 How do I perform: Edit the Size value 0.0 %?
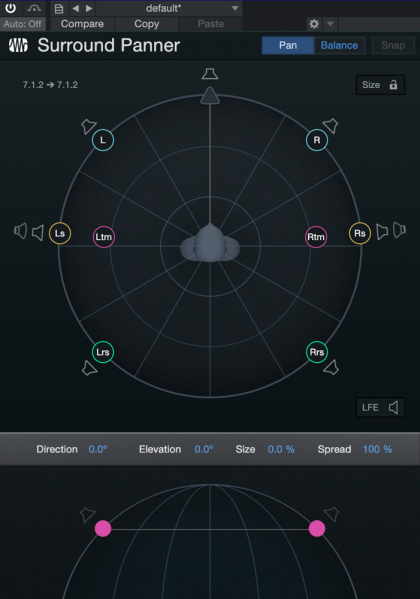(281, 449)
